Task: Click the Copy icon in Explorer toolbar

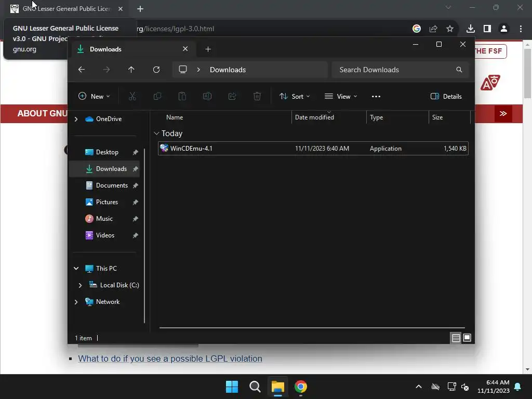Action: click(157, 96)
